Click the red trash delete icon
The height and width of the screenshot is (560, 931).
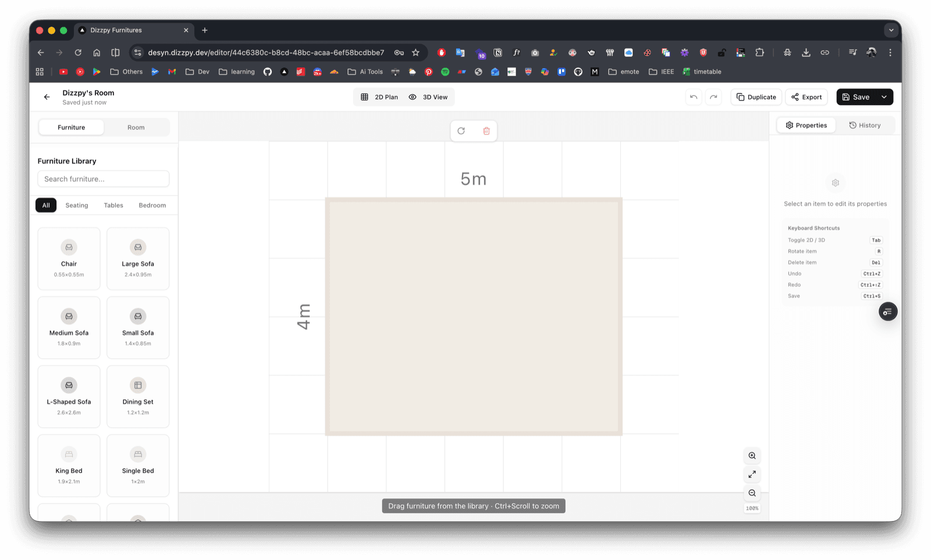pos(486,131)
